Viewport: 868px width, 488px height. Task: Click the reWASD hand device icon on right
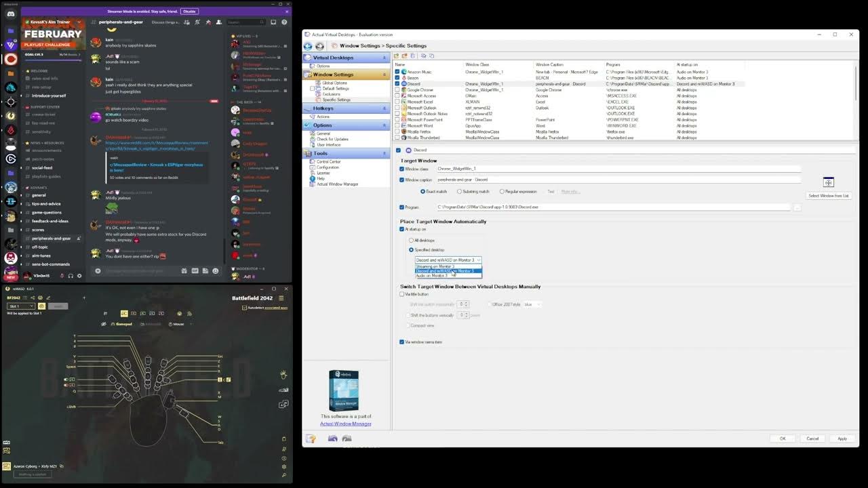point(283,375)
